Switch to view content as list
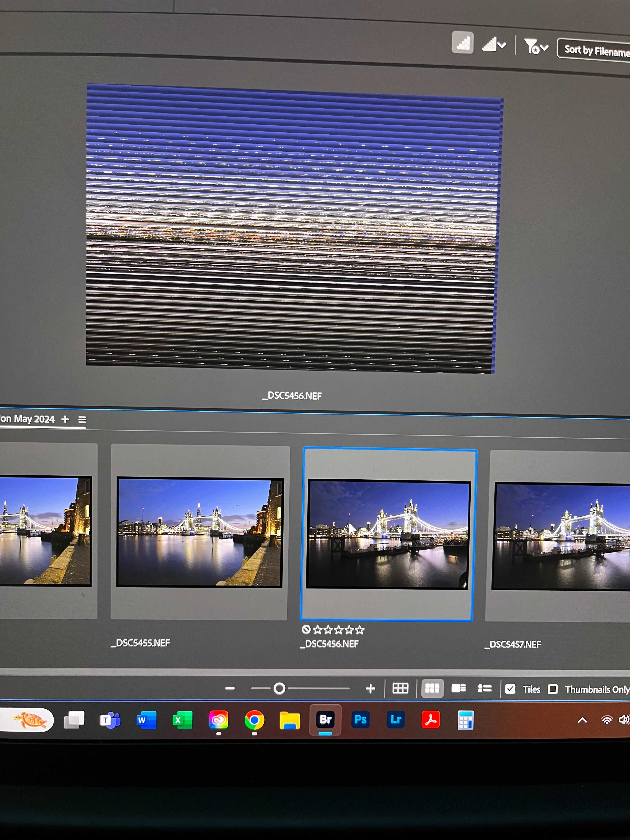The height and width of the screenshot is (840, 630). point(485,688)
